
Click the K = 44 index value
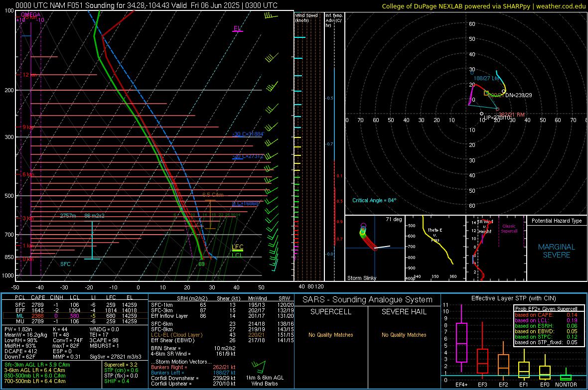click(60, 329)
